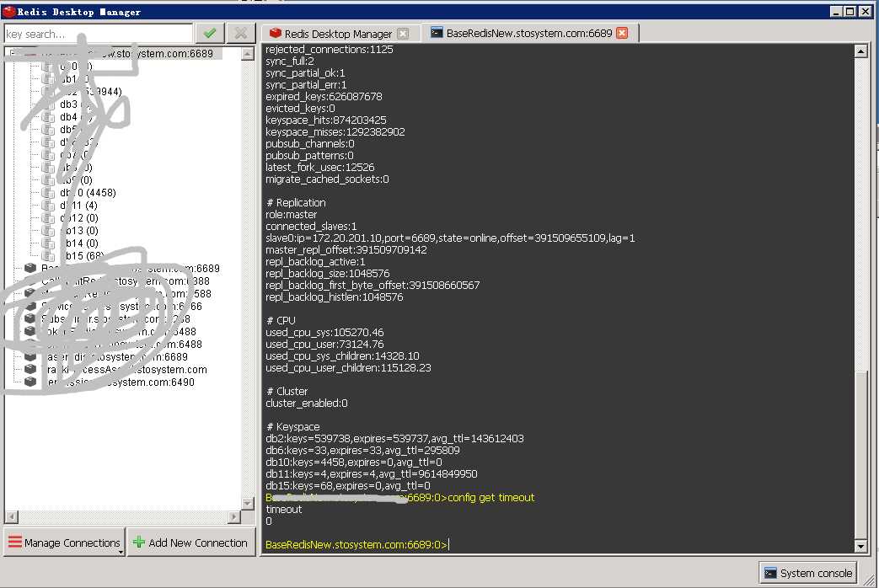Click 'expired_keys:626087678' line

pyautogui.click(x=324, y=96)
